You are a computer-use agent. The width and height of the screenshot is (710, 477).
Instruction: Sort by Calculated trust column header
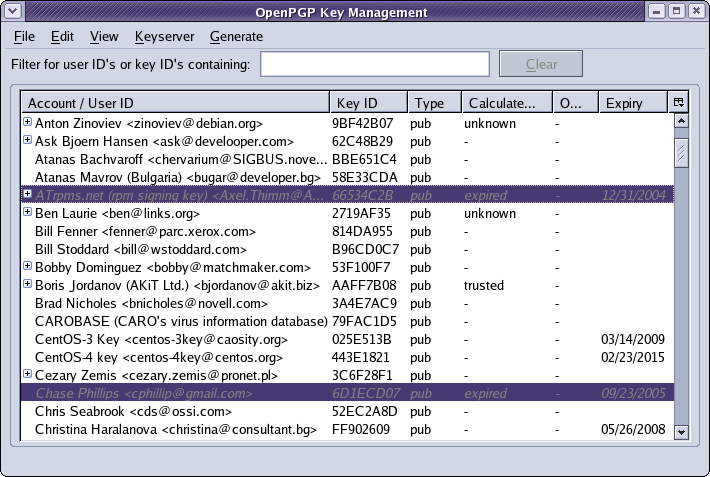(x=507, y=103)
